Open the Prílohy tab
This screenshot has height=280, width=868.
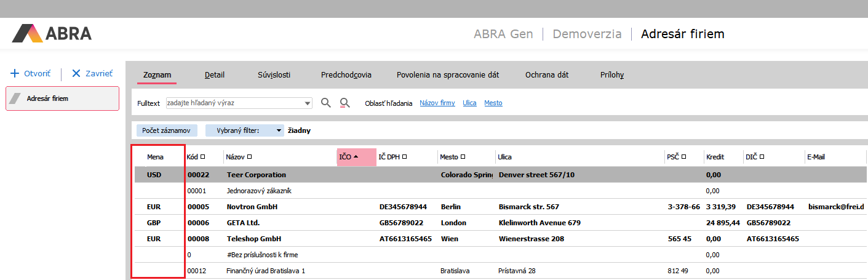tap(612, 75)
